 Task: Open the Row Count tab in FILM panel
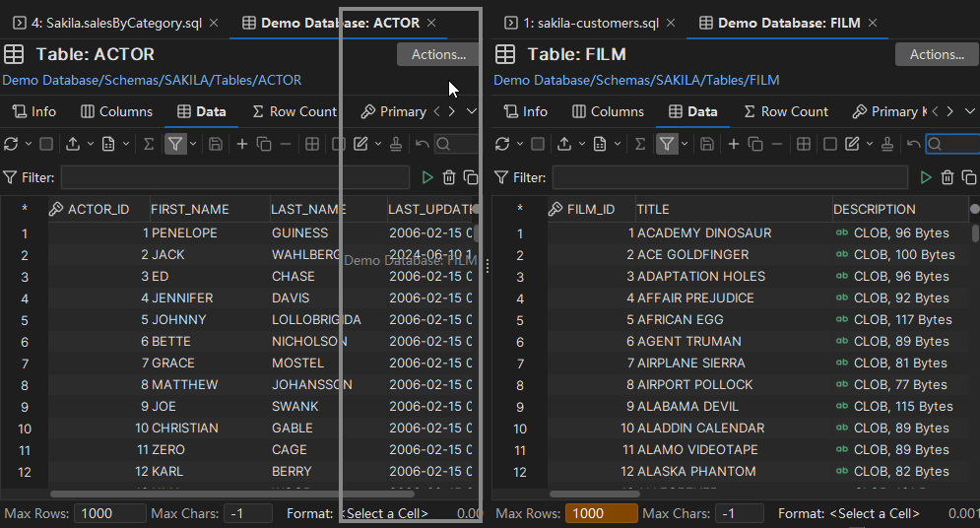[785, 111]
